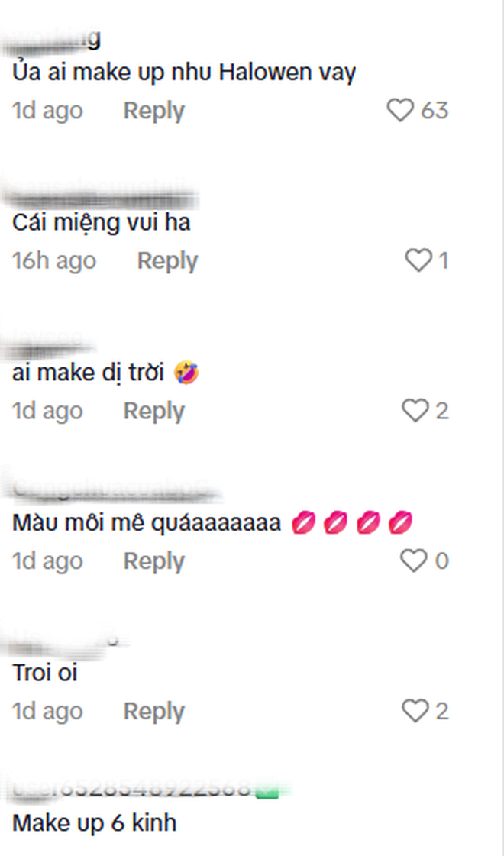Click the laughing emoji in "ai make dị trời"
This screenshot has width=504, height=856.
[x=187, y=372]
